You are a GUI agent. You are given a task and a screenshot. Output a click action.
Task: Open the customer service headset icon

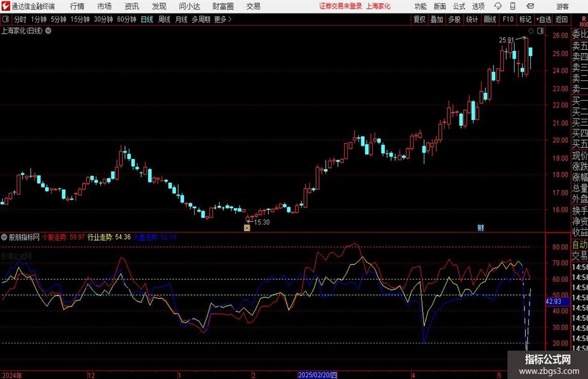[x=498, y=6]
